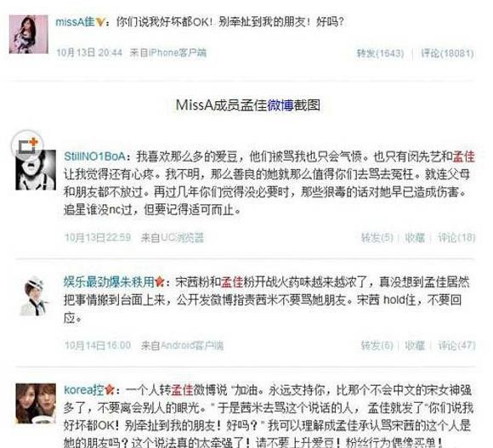
Task: Open missA佳 username link
Action: click(x=75, y=22)
